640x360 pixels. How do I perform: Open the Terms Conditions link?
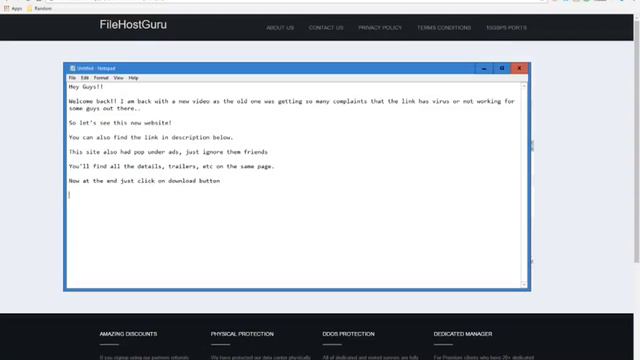coord(444,28)
